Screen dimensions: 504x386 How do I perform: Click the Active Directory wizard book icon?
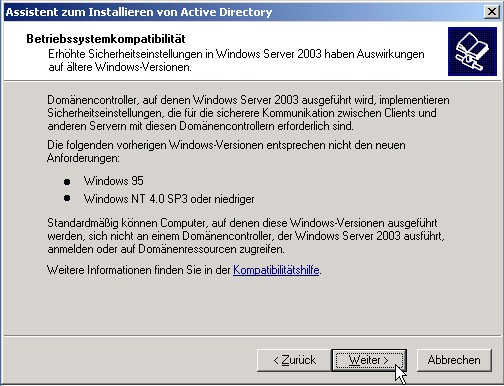(x=472, y=51)
